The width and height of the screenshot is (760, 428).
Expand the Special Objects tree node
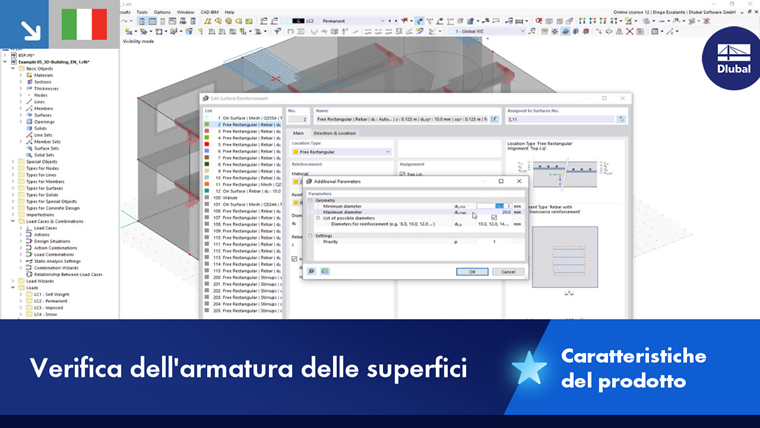13,162
